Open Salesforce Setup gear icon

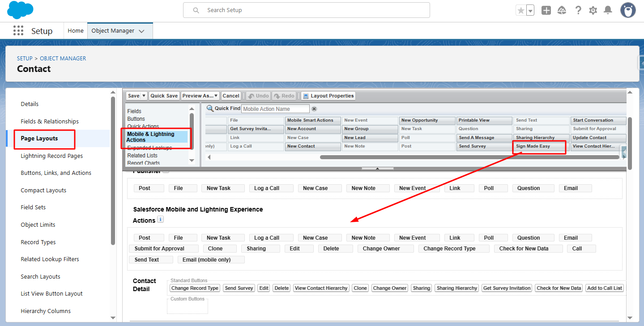point(593,10)
